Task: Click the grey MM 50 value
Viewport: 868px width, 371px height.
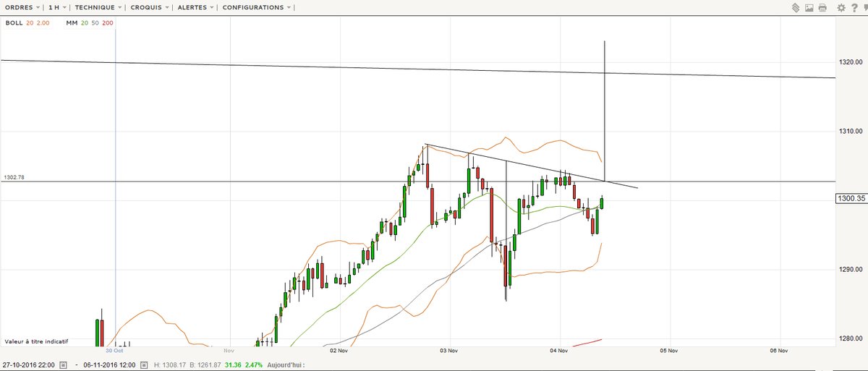Action: (x=95, y=23)
